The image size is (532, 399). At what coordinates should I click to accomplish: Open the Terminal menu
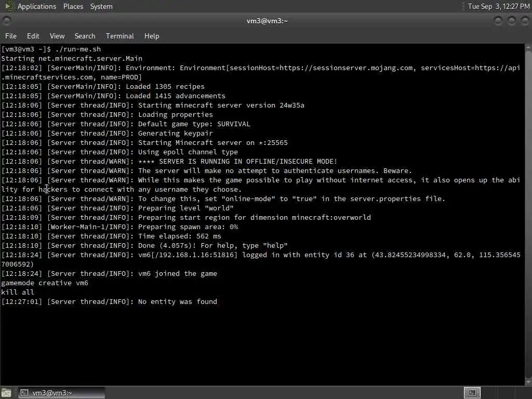click(120, 36)
